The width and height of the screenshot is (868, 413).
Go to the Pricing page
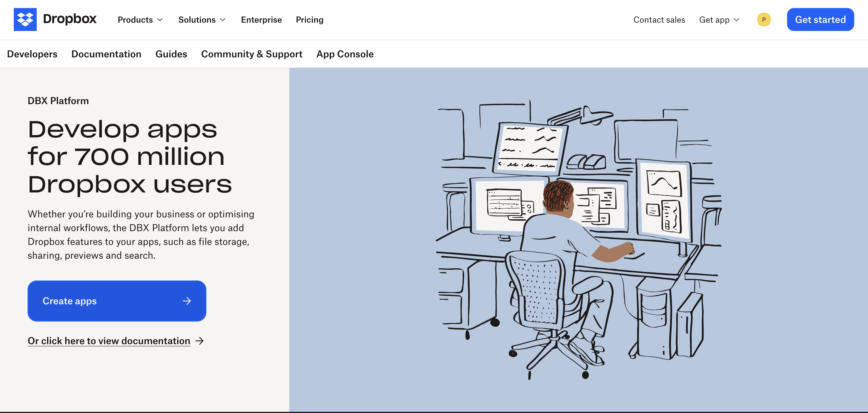coord(310,20)
